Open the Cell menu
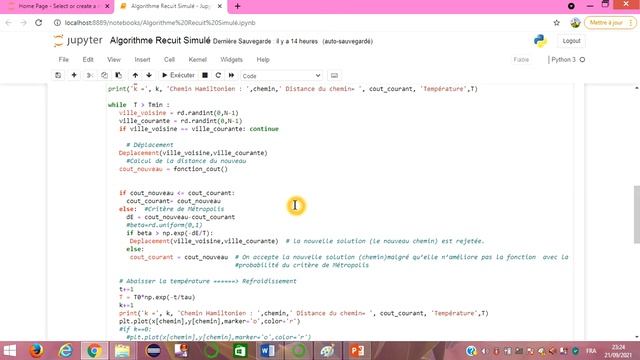The image size is (640, 360). [169, 60]
